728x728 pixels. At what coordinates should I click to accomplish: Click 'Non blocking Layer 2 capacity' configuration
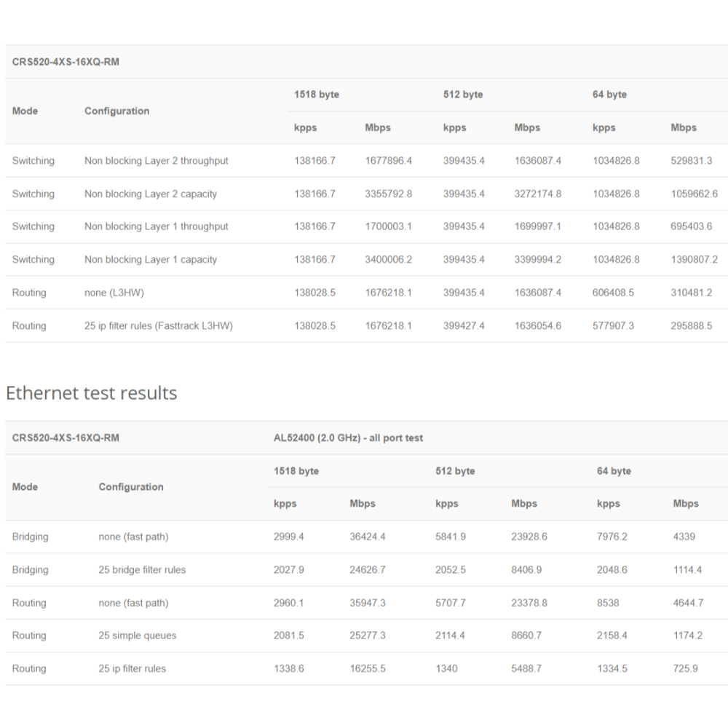[x=151, y=194]
